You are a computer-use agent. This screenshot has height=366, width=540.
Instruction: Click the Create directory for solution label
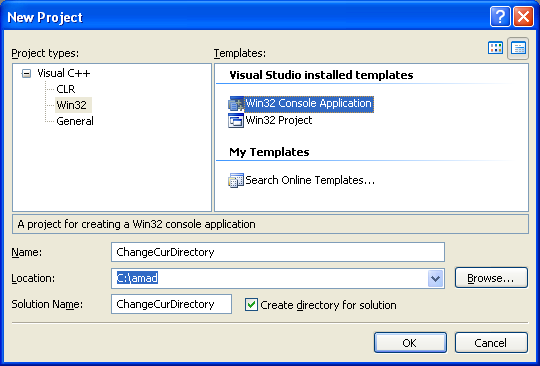coord(328,305)
